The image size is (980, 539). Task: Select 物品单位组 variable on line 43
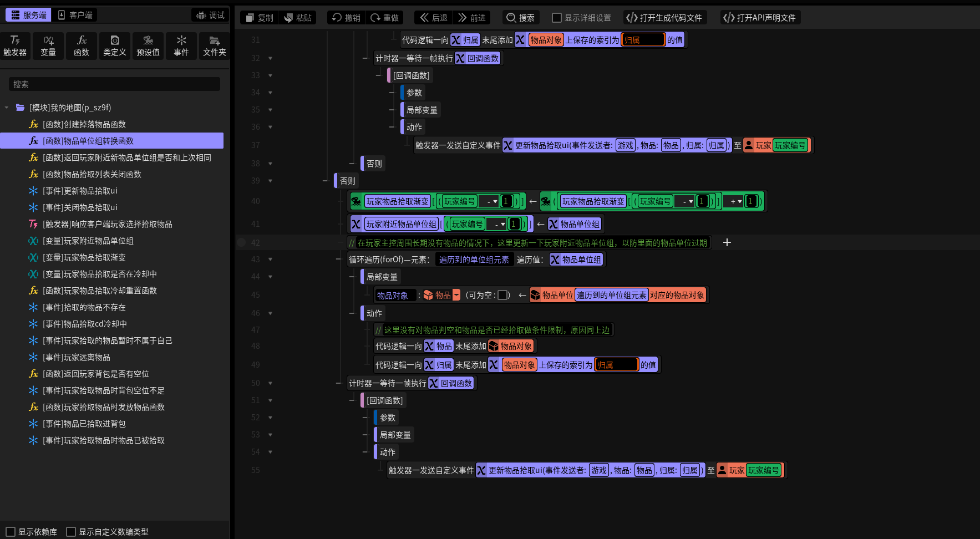point(576,260)
